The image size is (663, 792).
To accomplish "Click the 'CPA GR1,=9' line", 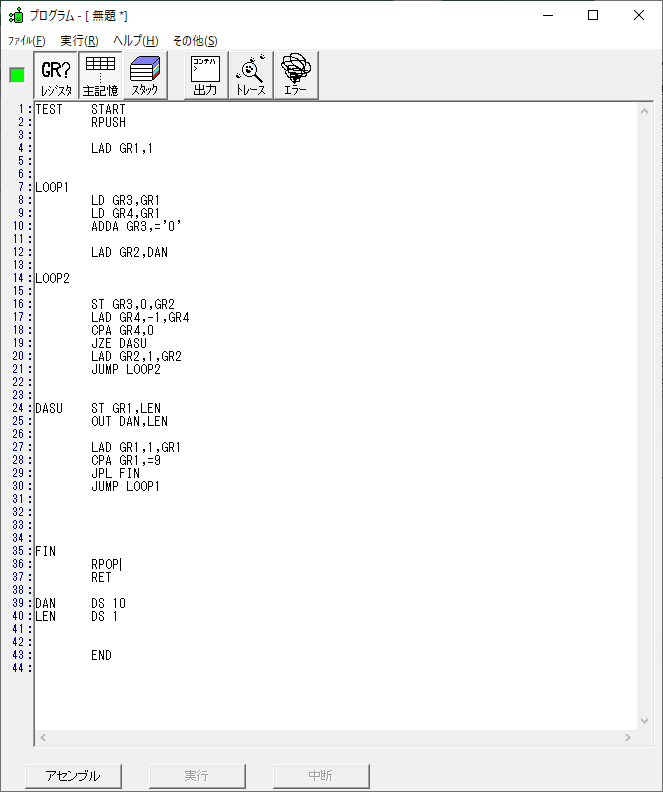I will (x=126, y=461).
